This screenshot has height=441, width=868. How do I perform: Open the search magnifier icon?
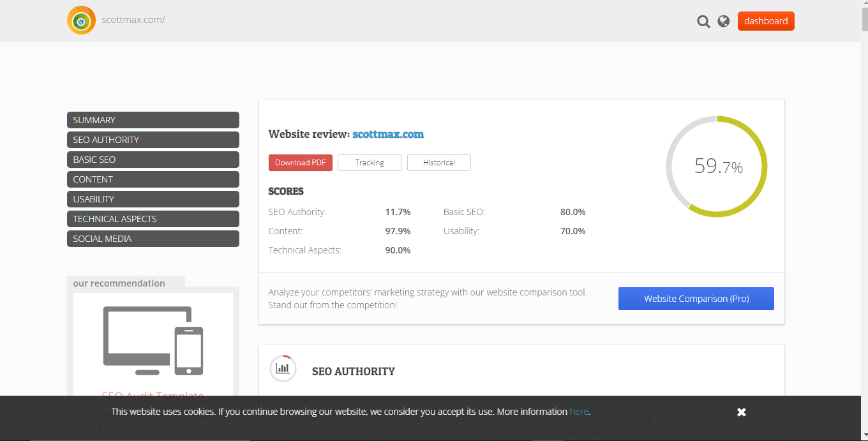pos(703,22)
